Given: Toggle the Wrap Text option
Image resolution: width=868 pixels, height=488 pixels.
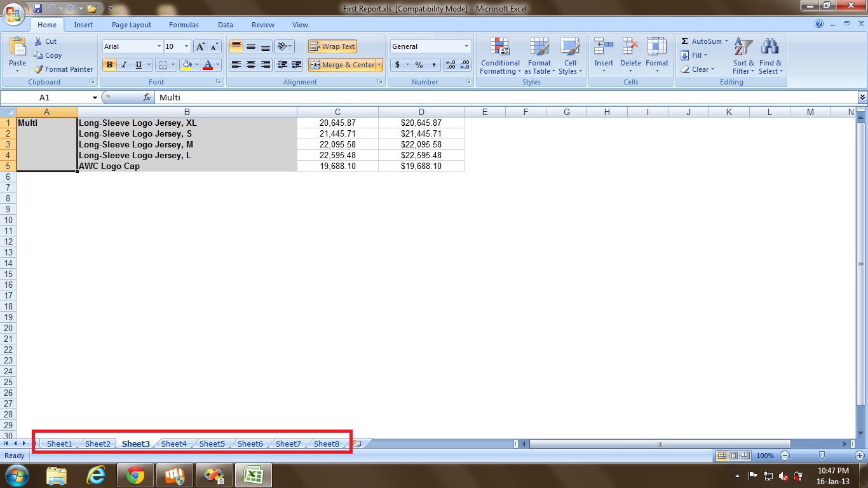Looking at the screenshot, I should tap(332, 46).
